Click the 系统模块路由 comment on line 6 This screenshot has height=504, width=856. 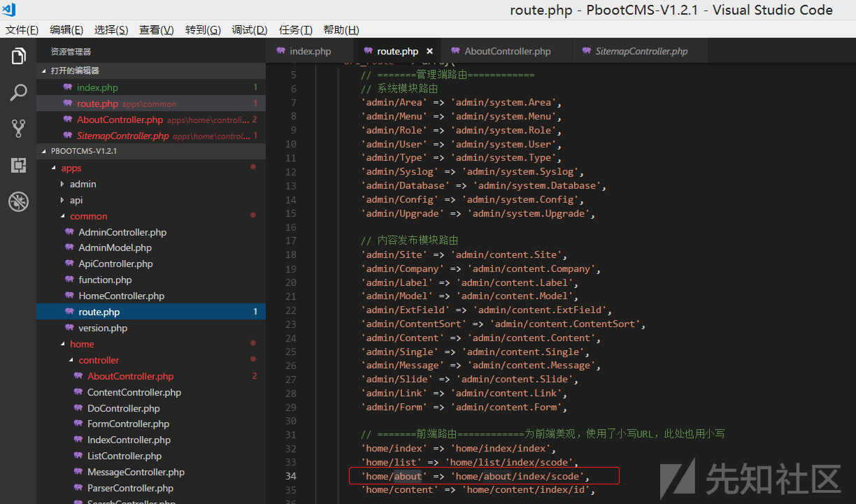point(399,89)
